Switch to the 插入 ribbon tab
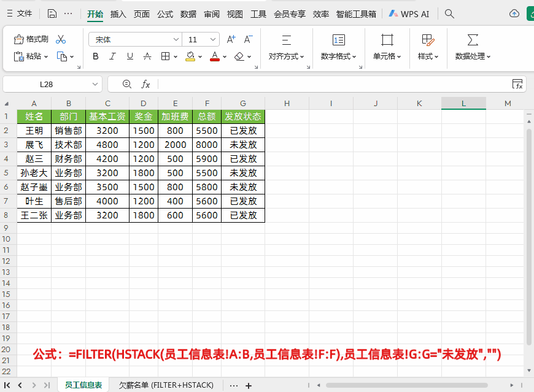 tap(118, 14)
